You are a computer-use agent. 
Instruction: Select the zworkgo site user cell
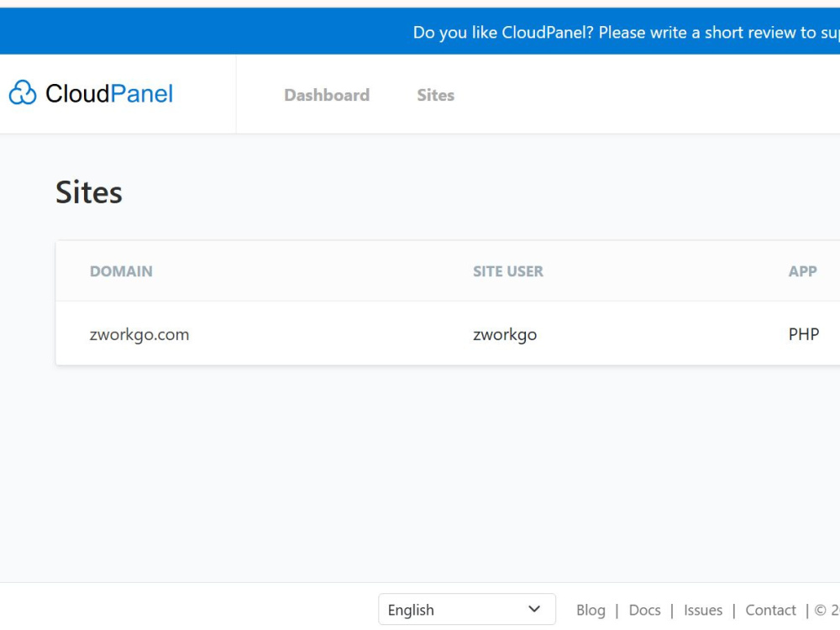point(505,334)
